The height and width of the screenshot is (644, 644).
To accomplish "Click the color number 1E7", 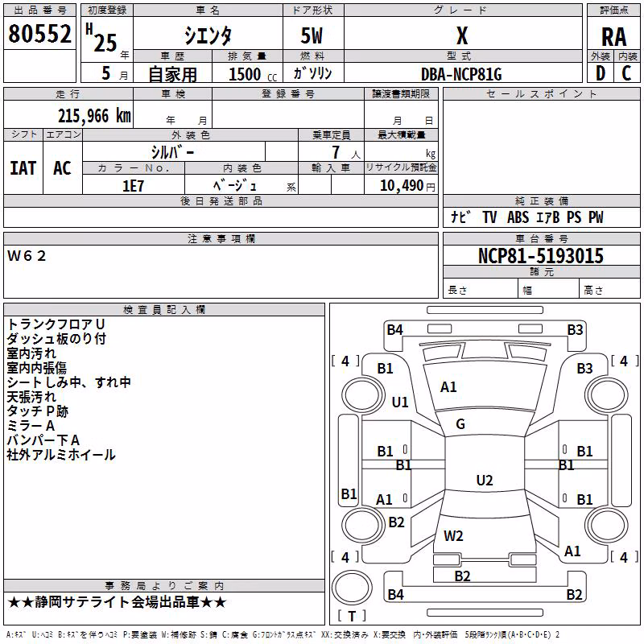I will [133, 186].
